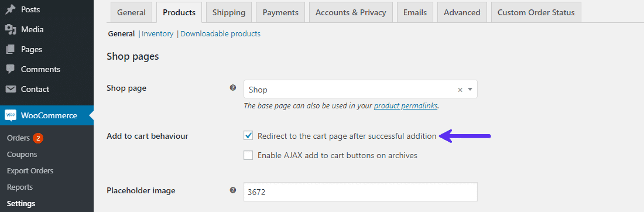Click the Media icon in sidebar
Viewport: 644px width, 212px height.
pos(11,29)
